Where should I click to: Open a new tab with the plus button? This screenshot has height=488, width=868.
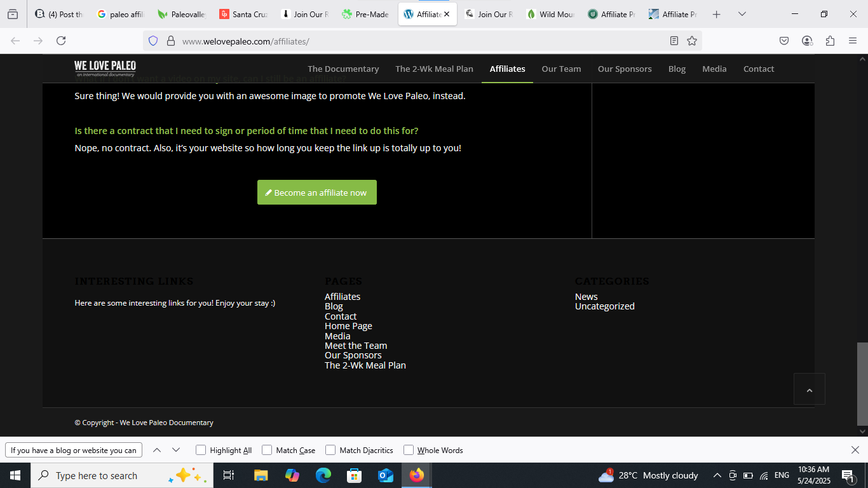(x=717, y=14)
